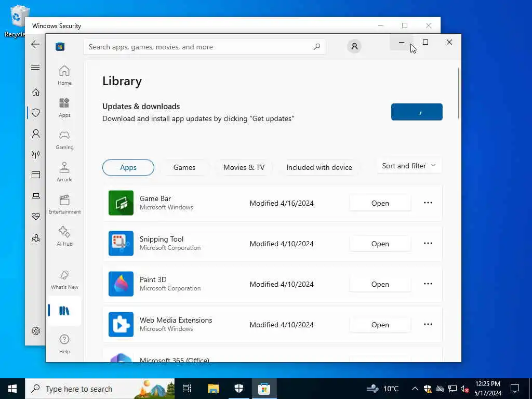Image resolution: width=532 pixels, height=399 pixels.
Task: Select the Games filter tab
Action: tap(184, 167)
